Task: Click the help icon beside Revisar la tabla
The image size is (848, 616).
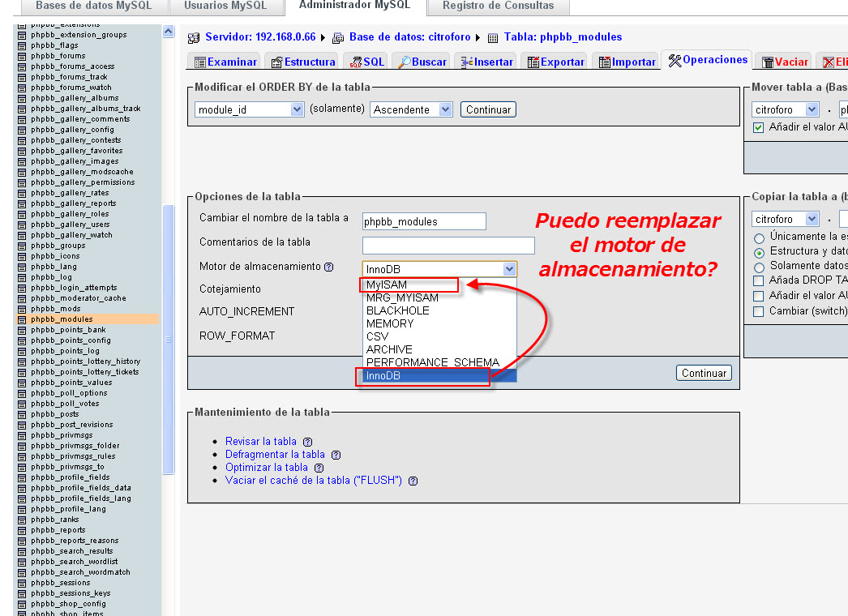Action: pyautogui.click(x=307, y=440)
